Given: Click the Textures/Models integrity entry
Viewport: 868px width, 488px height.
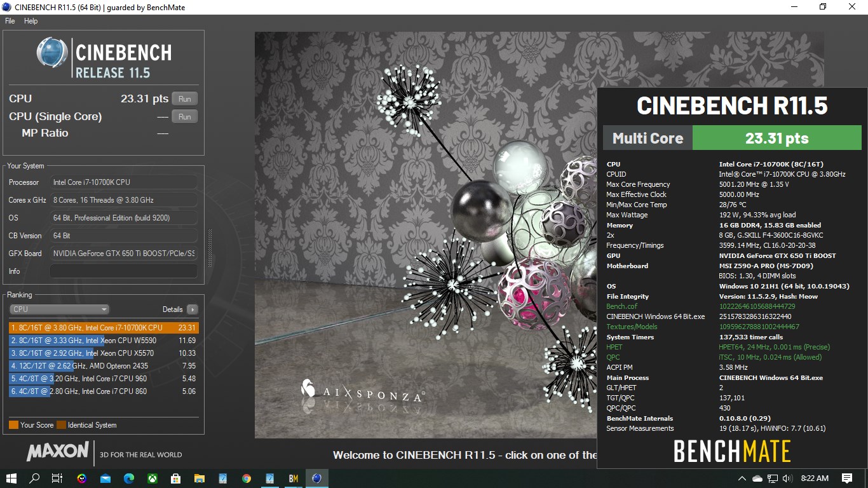Looking at the screenshot, I should tap(632, 327).
